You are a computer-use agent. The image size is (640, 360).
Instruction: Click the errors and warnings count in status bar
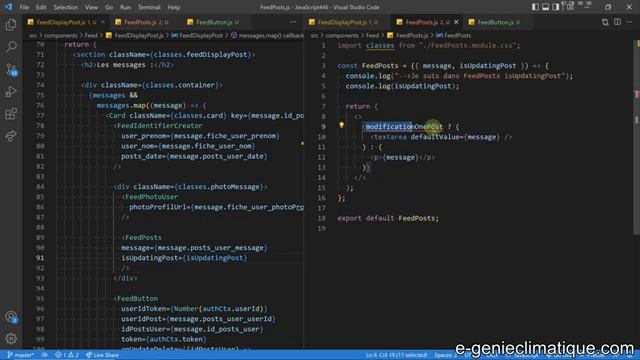(67, 355)
